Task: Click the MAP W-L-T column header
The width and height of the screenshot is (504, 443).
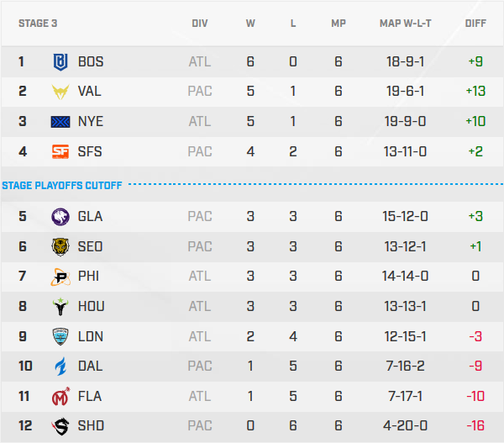Action: click(406, 24)
